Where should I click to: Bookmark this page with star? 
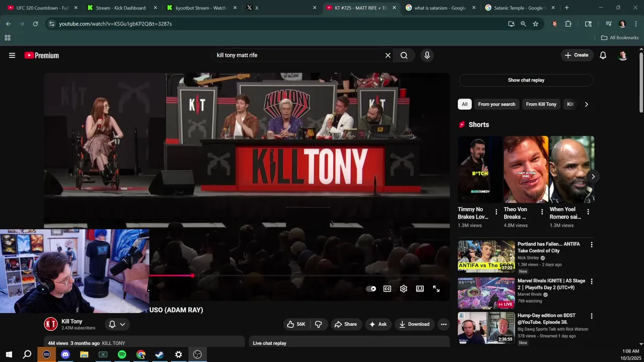pos(535,24)
